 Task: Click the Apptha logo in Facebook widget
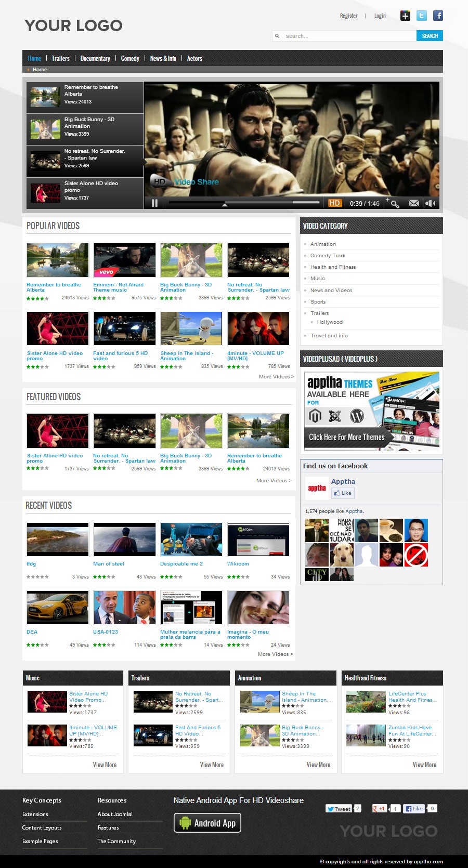tap(317, 488)
